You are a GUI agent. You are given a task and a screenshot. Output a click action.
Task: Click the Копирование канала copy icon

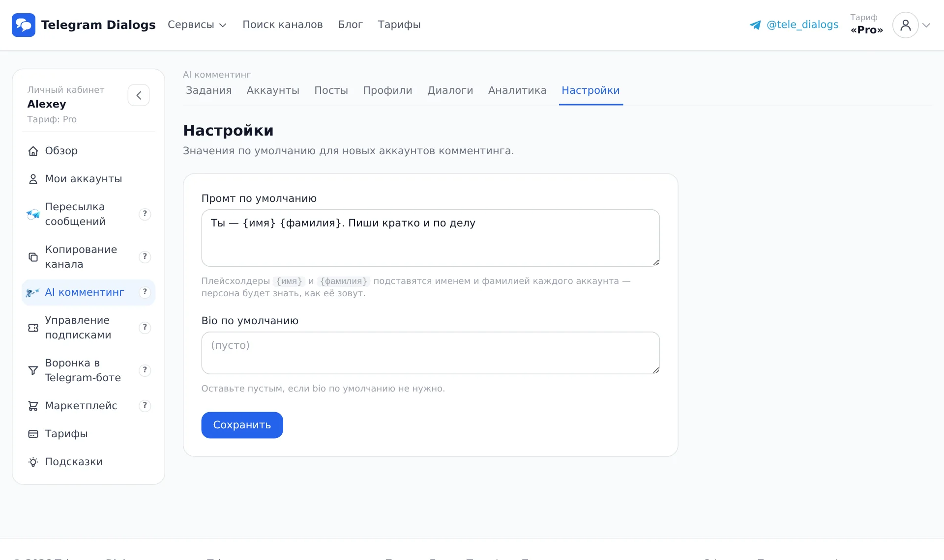point(33,257)
